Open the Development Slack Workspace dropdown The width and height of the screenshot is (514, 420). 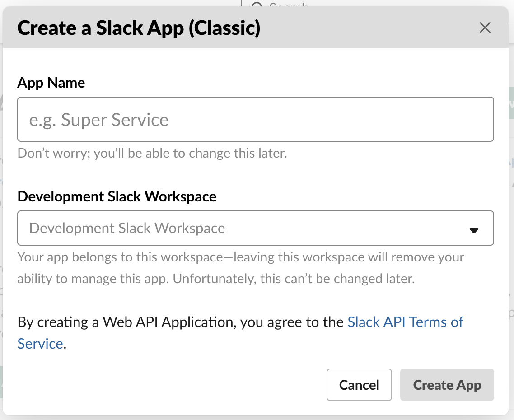click(x=255, y=228)
